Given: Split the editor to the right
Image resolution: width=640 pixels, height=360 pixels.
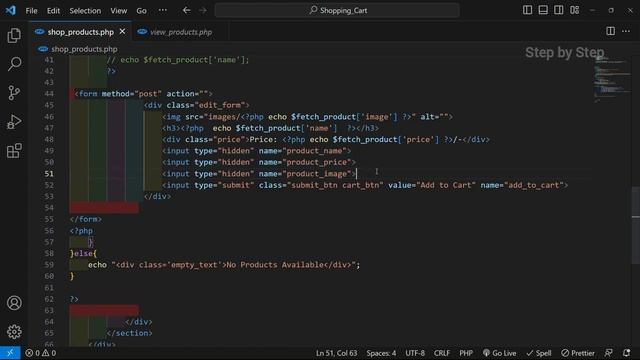Looking at the screenshot, I should pos(610,31).
